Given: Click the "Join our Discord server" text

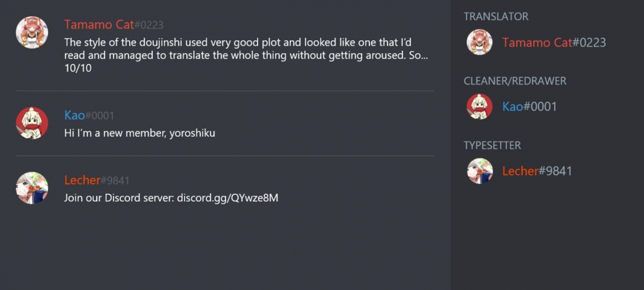Looking at the screenshot, I should [x=119, y=198].
